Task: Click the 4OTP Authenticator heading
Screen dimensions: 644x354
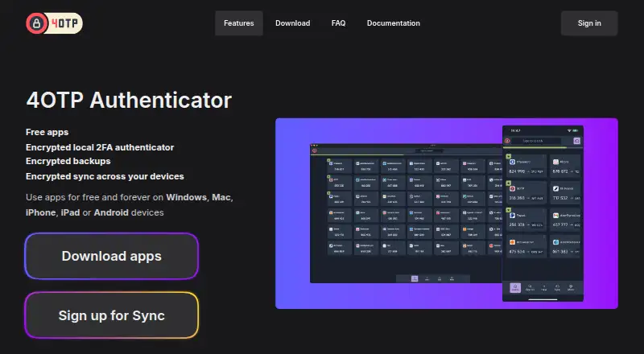Action: pos(129,100)
